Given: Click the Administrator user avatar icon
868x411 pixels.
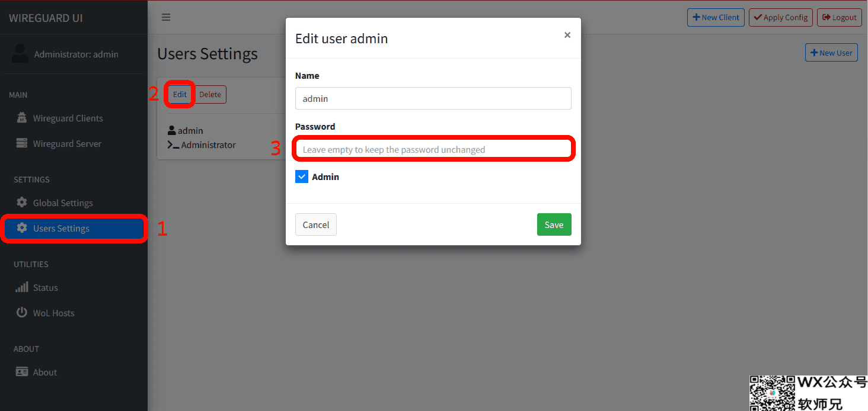Looking at the screenshot, I should coord(20,53).
